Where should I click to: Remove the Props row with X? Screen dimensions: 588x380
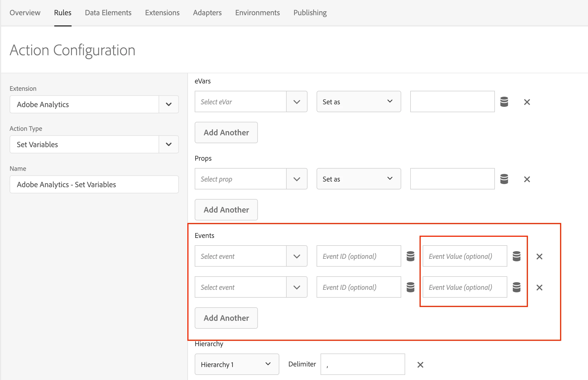click(x=527, y=179)
